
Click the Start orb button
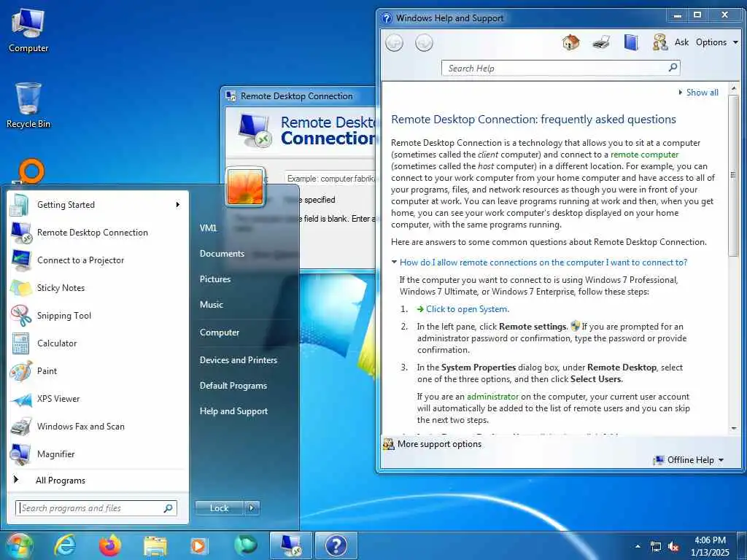tap(18, 546)
